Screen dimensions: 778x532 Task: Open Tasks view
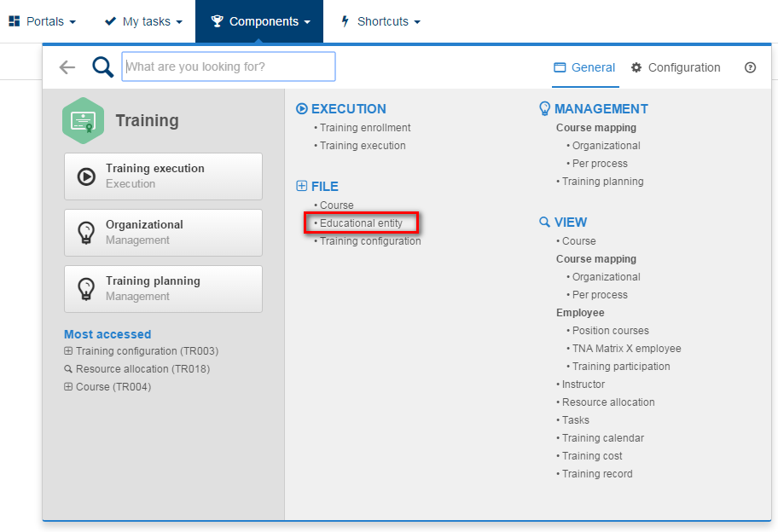point(576,420)
